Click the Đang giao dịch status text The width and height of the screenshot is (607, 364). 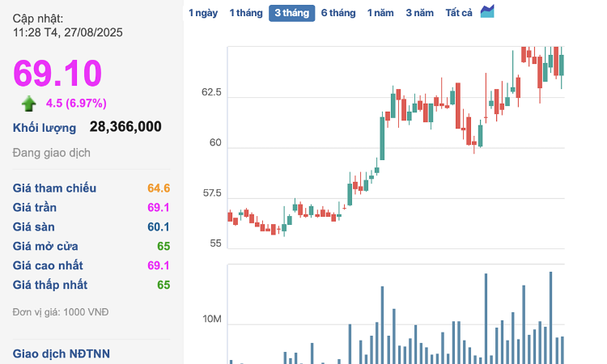click(52, 152)
